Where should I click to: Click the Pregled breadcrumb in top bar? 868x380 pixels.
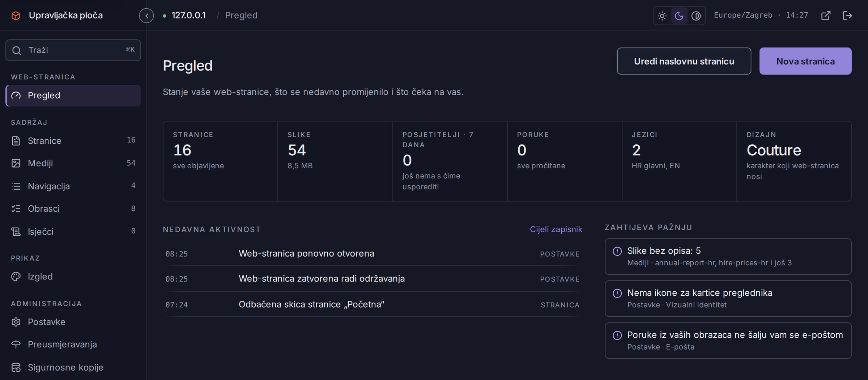tap(241, 16)
